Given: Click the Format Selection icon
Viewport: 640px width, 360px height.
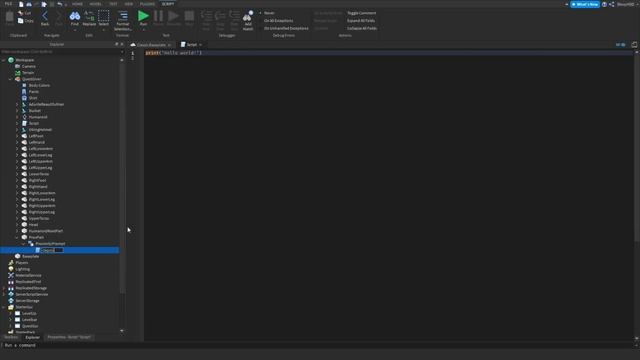Looking at the screenshot, I should pos(123,16).
